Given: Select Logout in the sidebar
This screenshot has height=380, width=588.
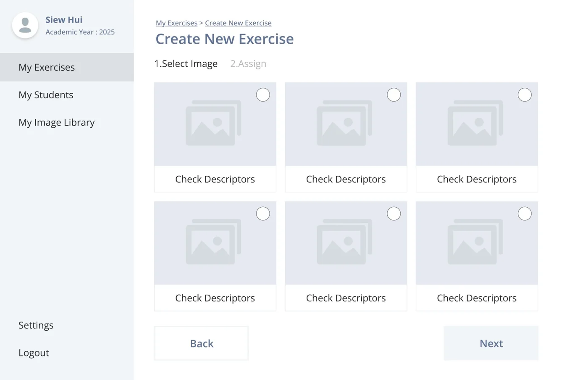Looking at the screenshot, I should [34, 353].
